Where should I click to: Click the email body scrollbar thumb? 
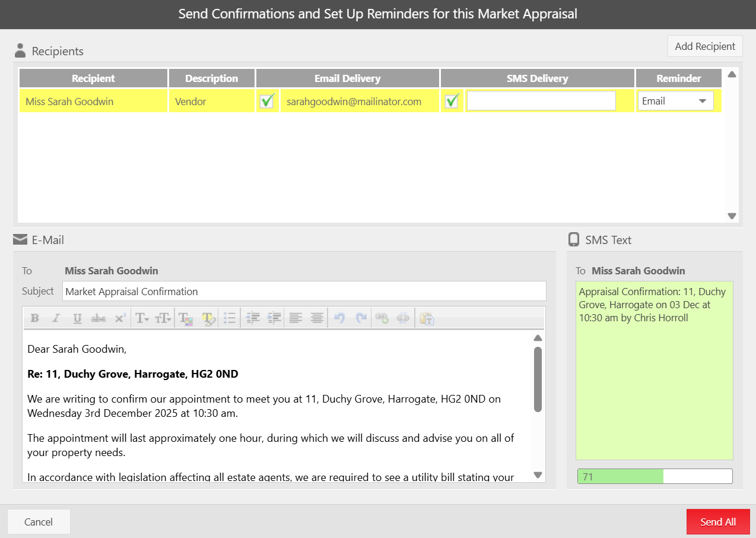click(x=538, y=379)
